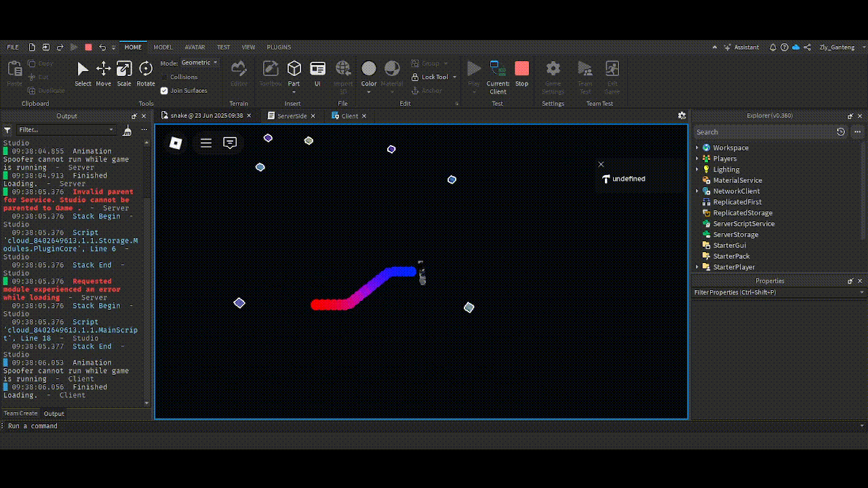The height and width of the screenshot is (488, 868).
Task: Select StarterGui in Explorer
Action: click(729, 245)
